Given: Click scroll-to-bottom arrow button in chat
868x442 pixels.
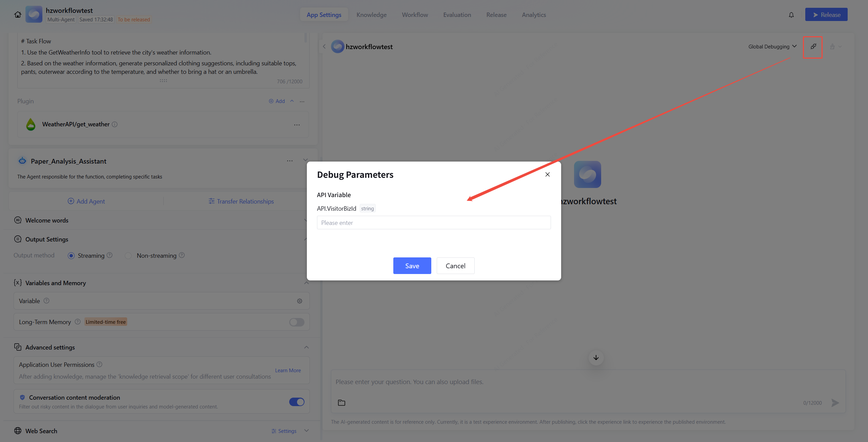Looking at the screenshot, I should tap(596, 358).
